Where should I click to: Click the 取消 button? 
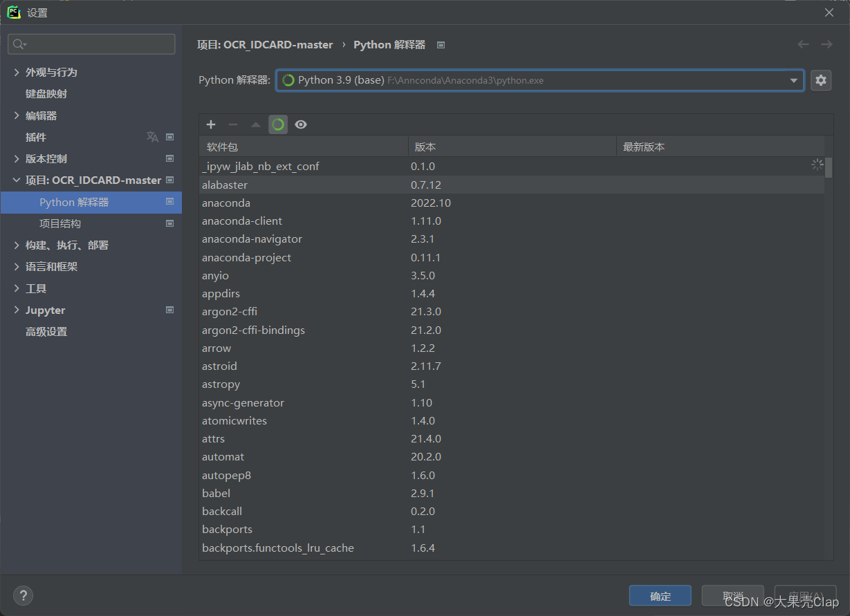(733, 596)
